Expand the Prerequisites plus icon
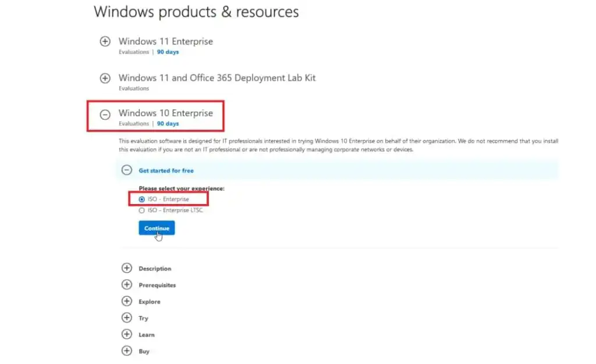This screenshot has width=596, height=364. (x=126, y=284)
